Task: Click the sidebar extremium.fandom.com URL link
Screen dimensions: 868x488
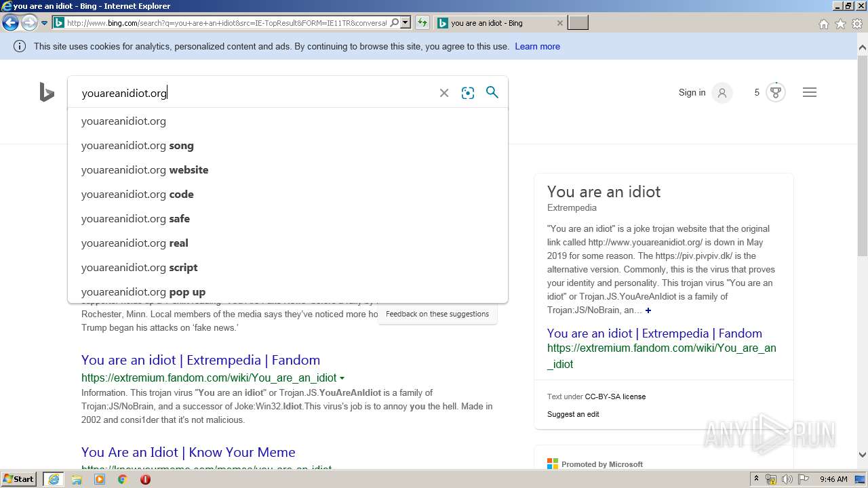Action: tap(662, 356)
